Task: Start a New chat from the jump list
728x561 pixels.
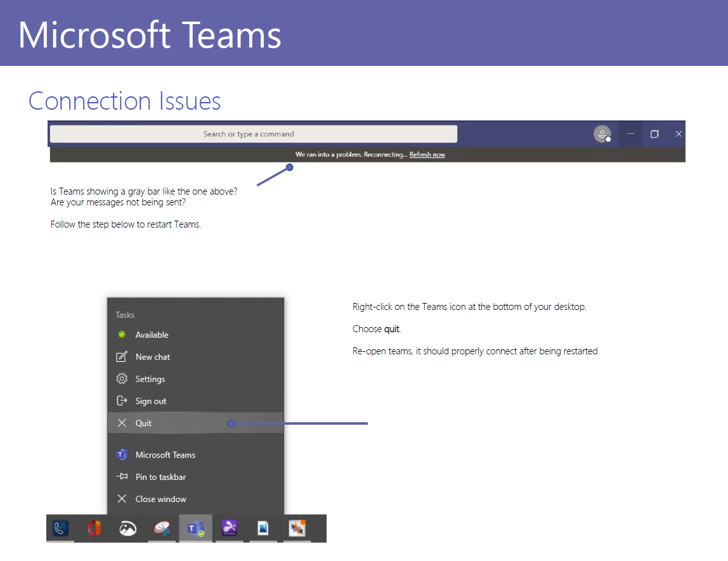Action: [195, 357]
